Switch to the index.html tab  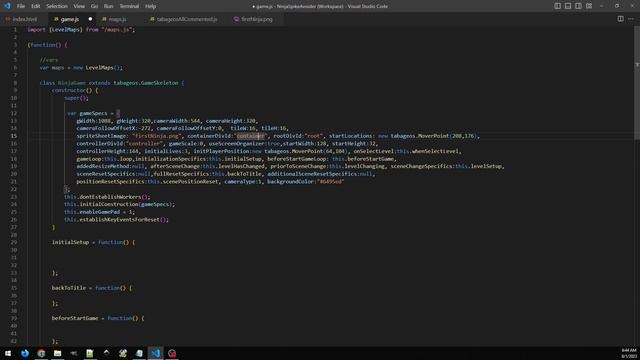pos(21,19)
